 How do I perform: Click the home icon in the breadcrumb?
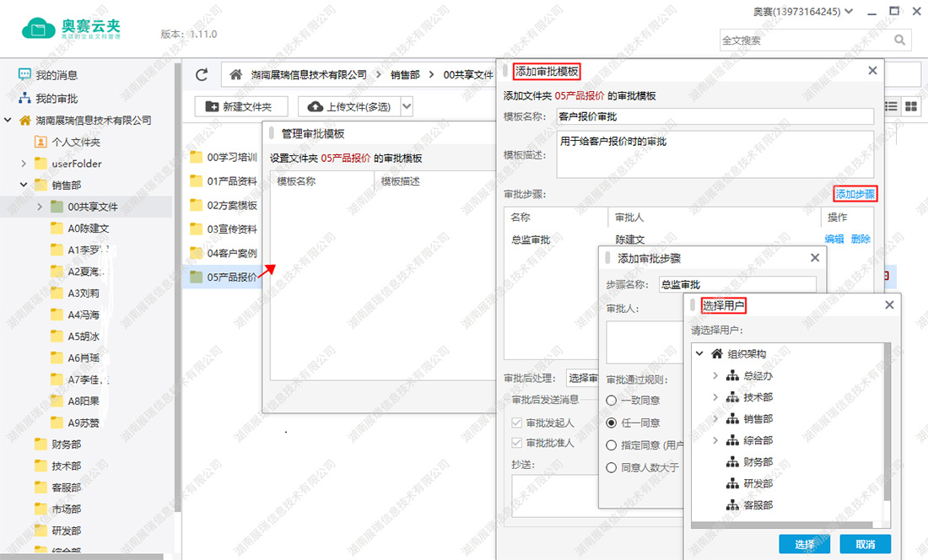[x=236, y=75]
